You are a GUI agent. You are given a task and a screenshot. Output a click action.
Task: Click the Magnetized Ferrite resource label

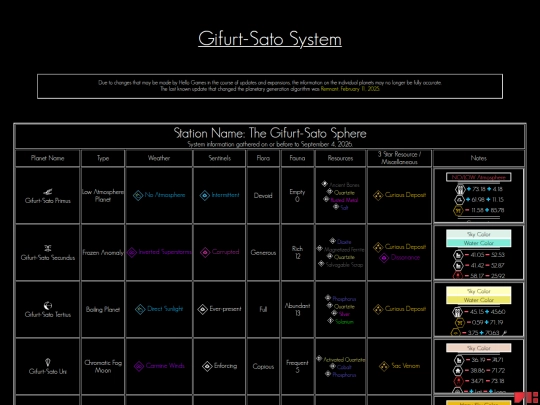pyautogui.click(x=344, y=249)
